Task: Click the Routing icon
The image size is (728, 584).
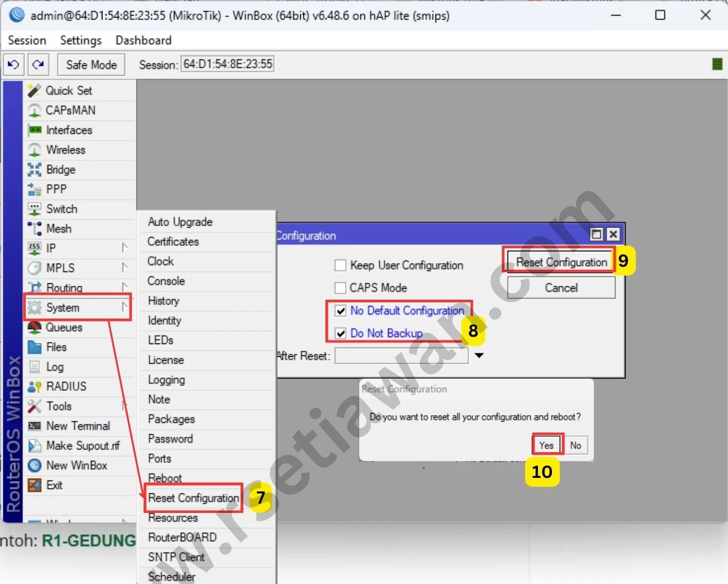Action: pyautogui.click(x=34, y=287)
